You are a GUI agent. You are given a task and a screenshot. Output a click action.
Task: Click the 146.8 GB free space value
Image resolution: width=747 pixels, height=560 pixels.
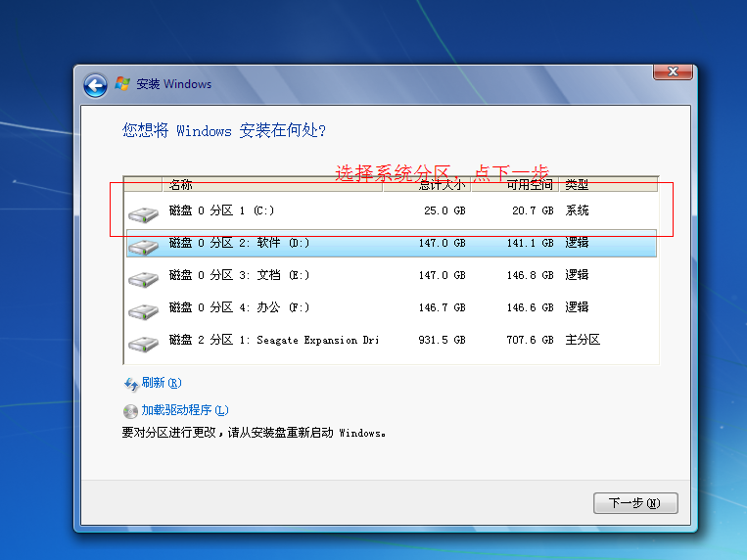click(x=531, y=275)
